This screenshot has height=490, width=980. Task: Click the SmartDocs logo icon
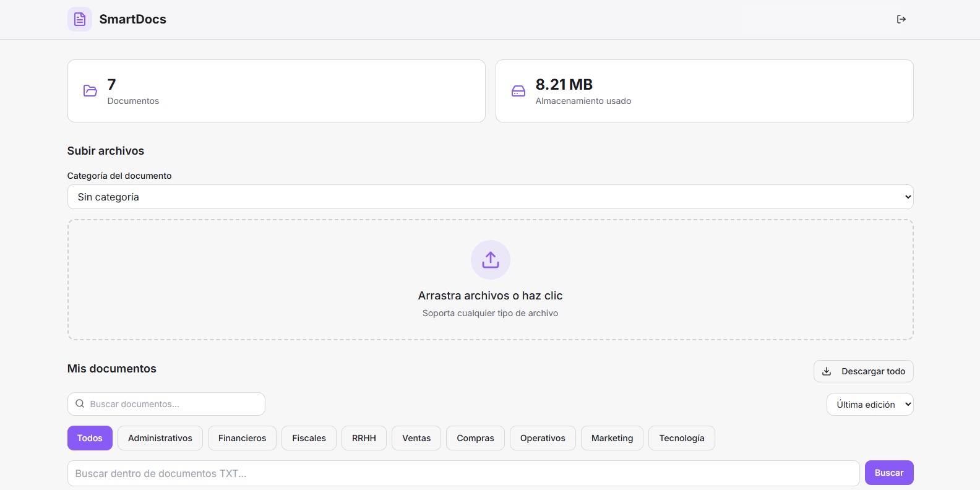pyautogui.click(x=80, y=19)
